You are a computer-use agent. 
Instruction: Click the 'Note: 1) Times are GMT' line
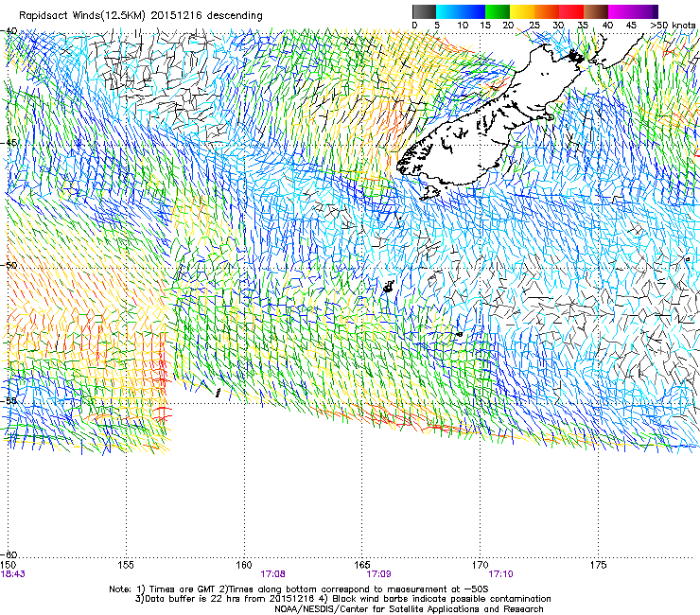[x=299, y=589]
